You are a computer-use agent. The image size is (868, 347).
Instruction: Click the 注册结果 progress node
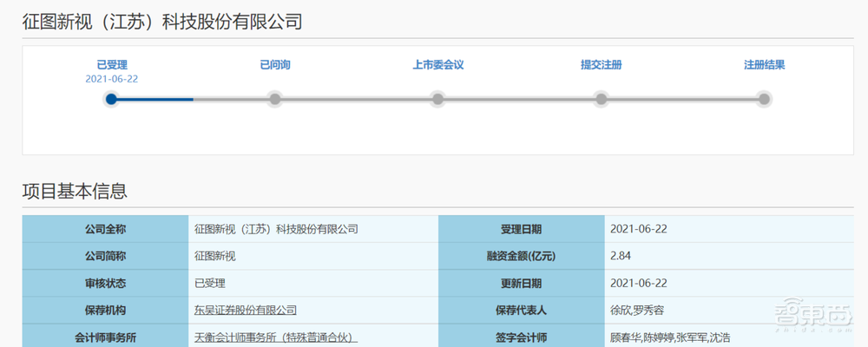point(764,99)
